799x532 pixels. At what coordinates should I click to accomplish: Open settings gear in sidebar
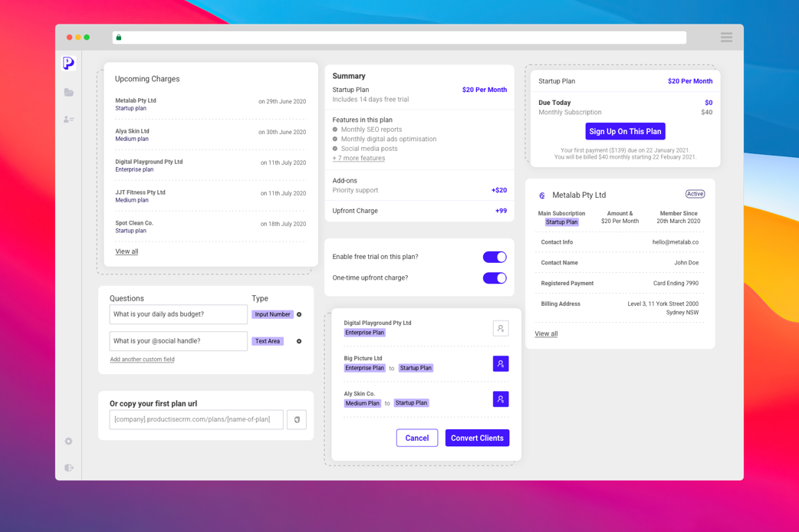pos(68,442)
